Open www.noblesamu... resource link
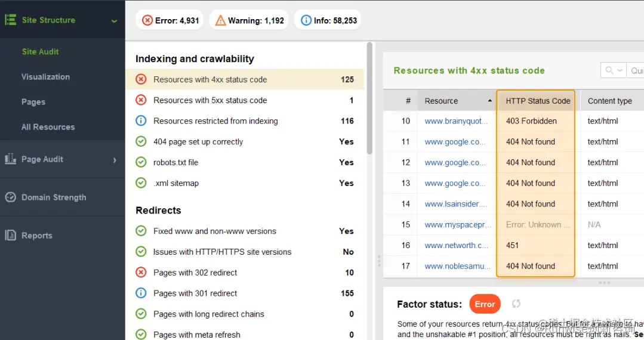 coord(458,266)
